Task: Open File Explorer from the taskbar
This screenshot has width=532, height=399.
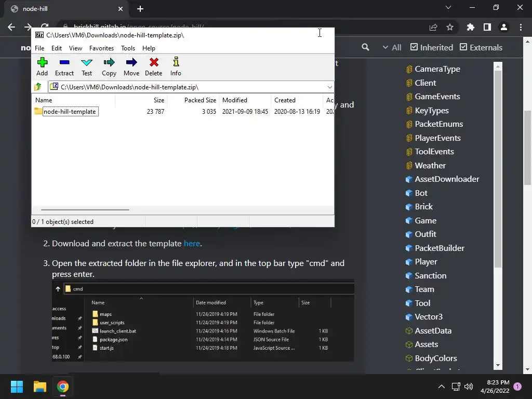Action: [39, 387]
